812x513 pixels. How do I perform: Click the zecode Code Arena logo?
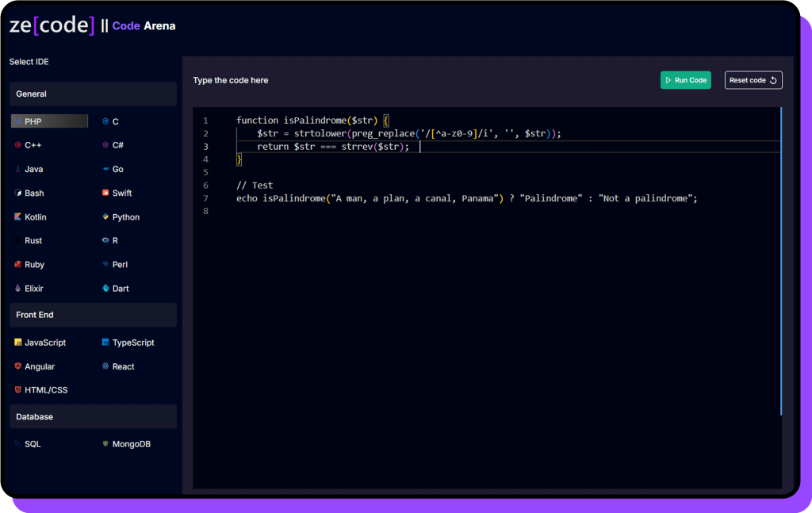coord(92,25)
